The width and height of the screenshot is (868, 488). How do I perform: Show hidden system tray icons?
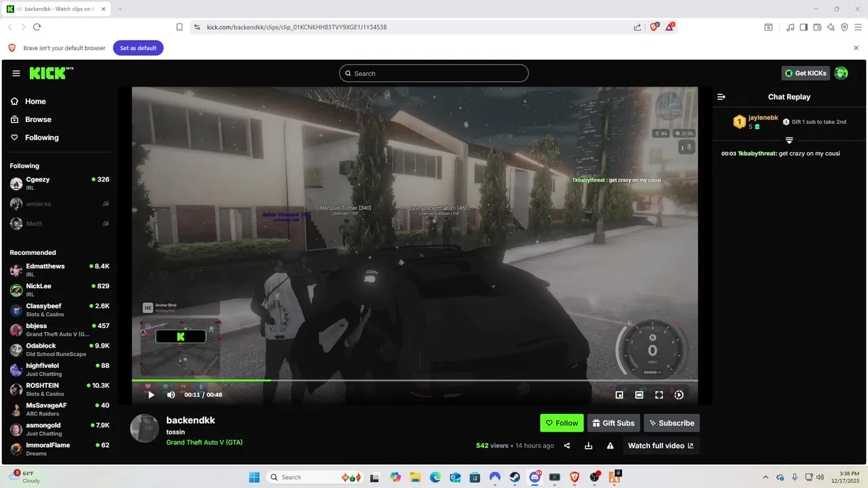coord(766,477)
